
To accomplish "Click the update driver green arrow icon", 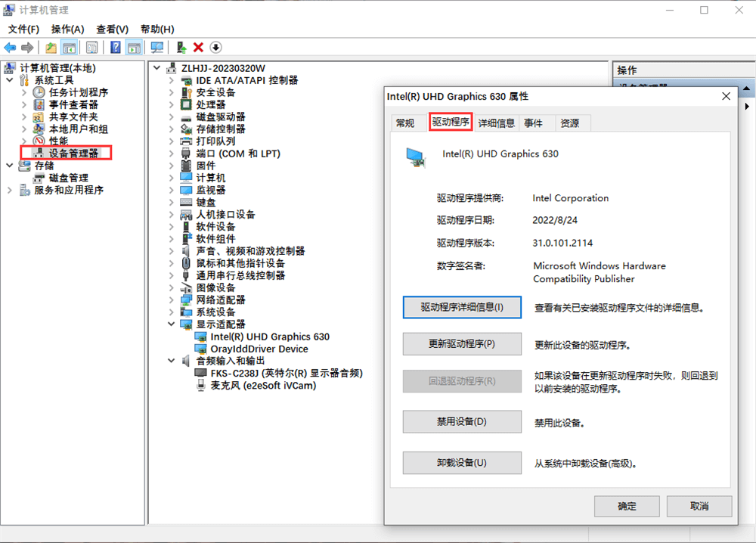I will (x=181, y=48).
